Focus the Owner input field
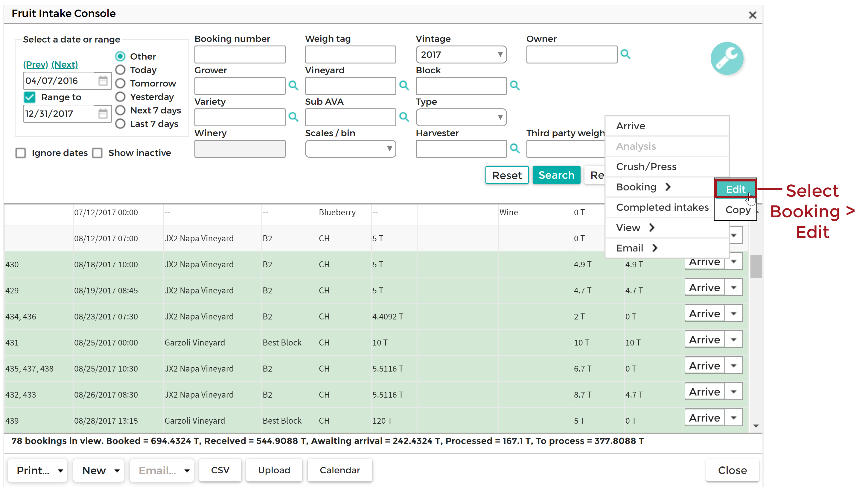 [572, 54]
